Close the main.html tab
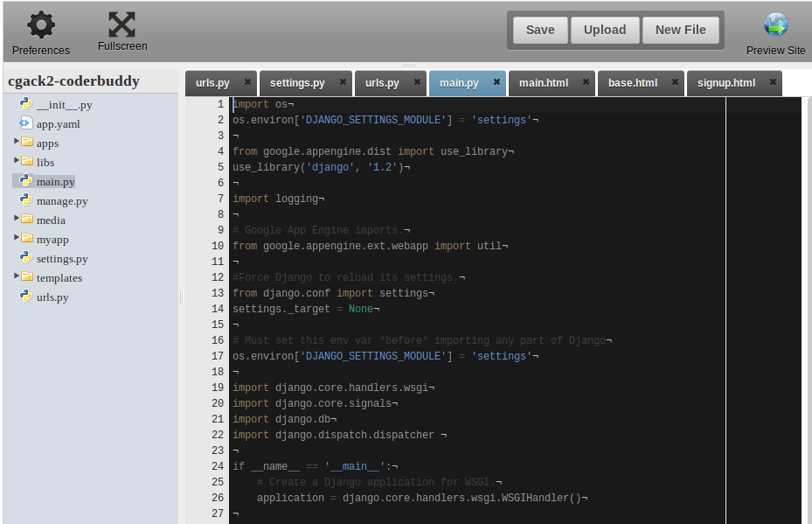This screenshot has width=812, height=524. (586, 82)
